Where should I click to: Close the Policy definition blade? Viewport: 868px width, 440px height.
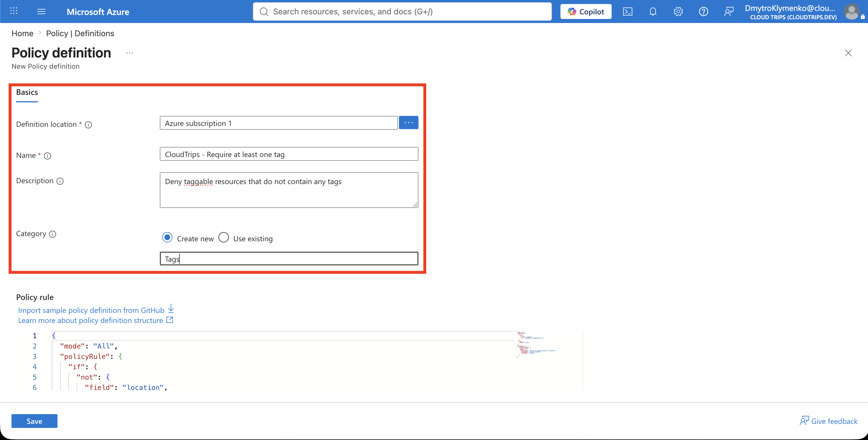pos(848,53)
